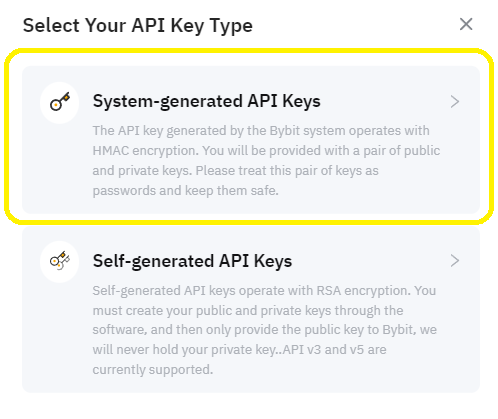
Task: Click 'passwords and keep them safe' text
Action: point(185,191)
